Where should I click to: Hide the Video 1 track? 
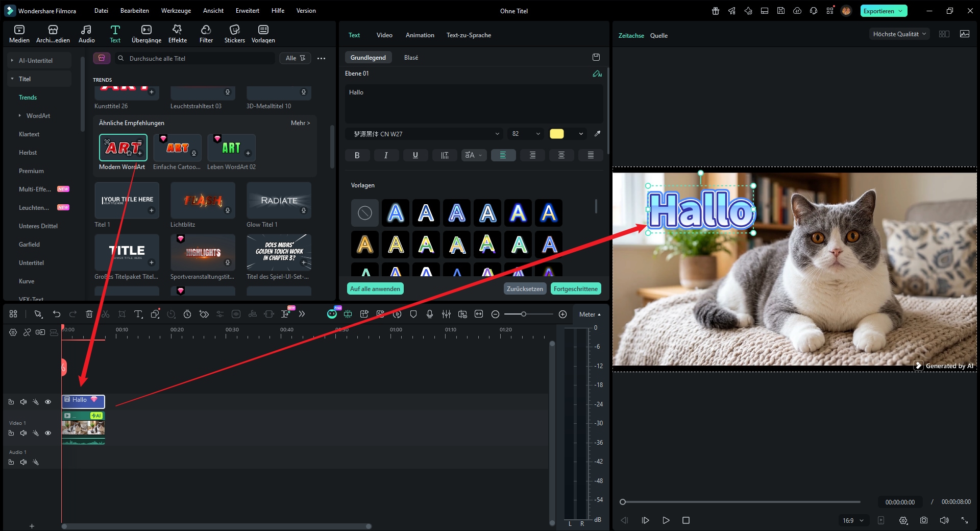tap(48, 433)
